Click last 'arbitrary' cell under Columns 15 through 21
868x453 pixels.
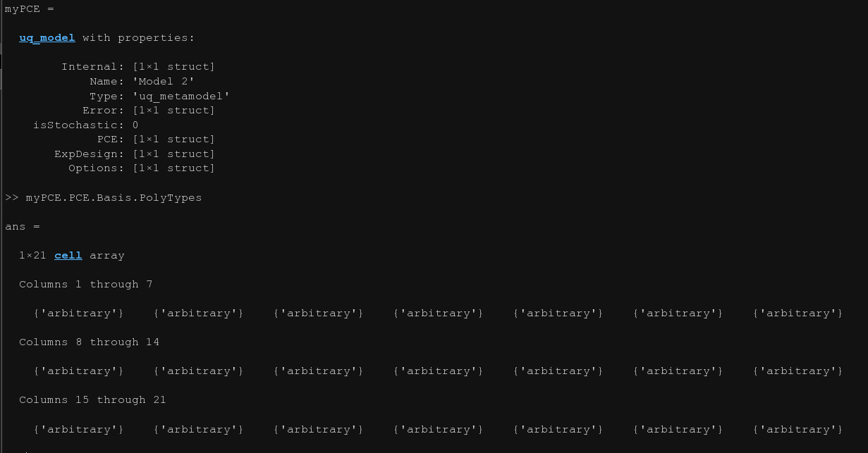(797, 430)
